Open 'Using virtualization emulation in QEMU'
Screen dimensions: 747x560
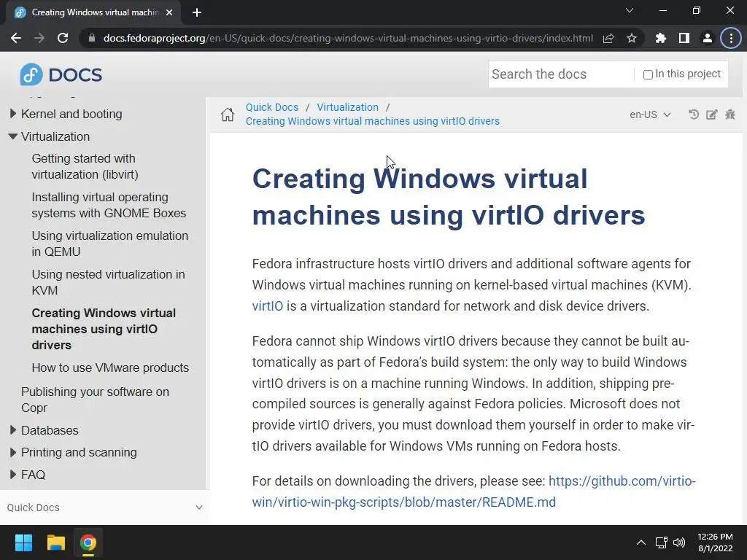(109, 244)
